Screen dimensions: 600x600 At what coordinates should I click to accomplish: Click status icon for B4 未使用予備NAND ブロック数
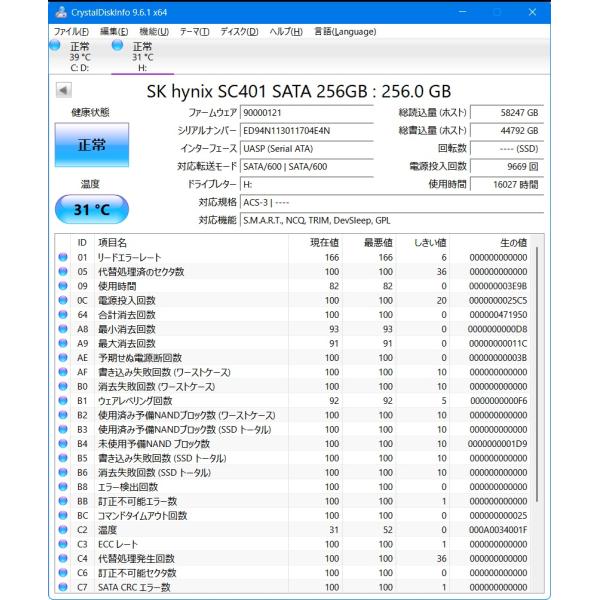click(x=63, y=444)
